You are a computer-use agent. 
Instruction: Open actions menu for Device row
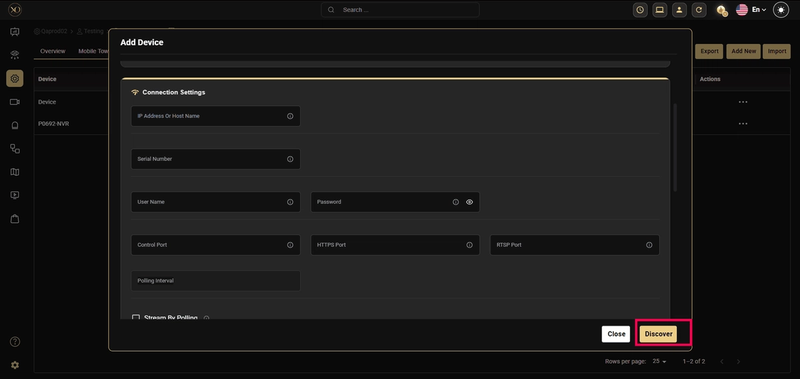tap(743, 102)
